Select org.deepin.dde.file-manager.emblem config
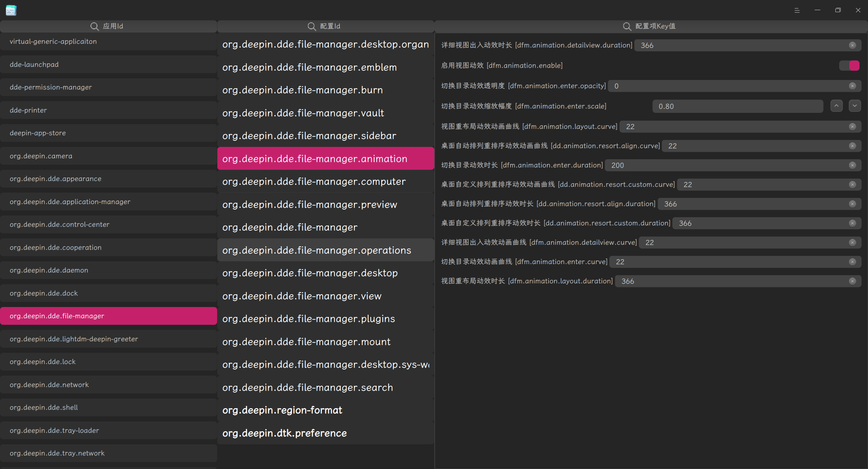 [x=325, y=67]
